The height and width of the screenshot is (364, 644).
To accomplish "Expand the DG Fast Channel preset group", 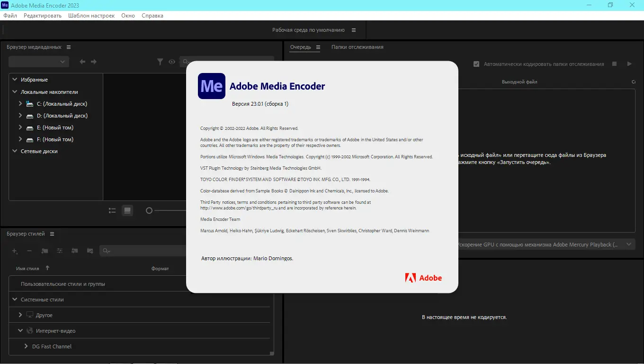I will (26, 346).
